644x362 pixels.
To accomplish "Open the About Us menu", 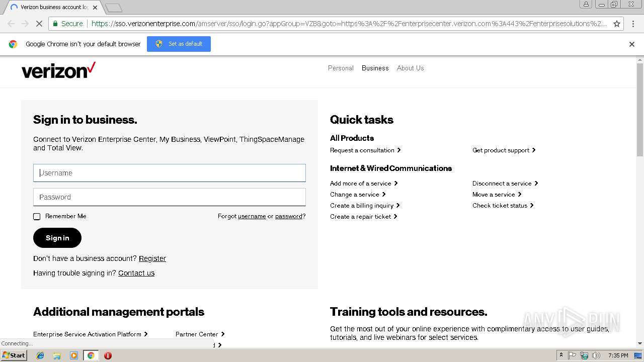I will tap(410, 68).
